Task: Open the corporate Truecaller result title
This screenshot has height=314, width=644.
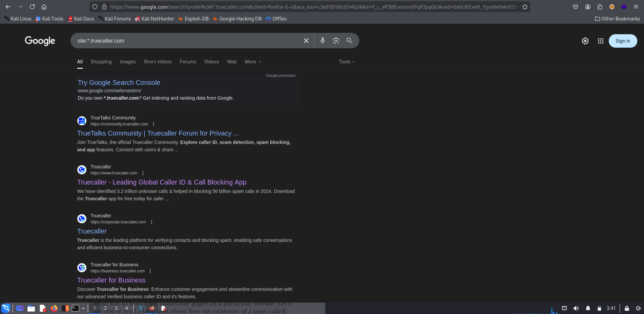Action: (x=92, y=231)
